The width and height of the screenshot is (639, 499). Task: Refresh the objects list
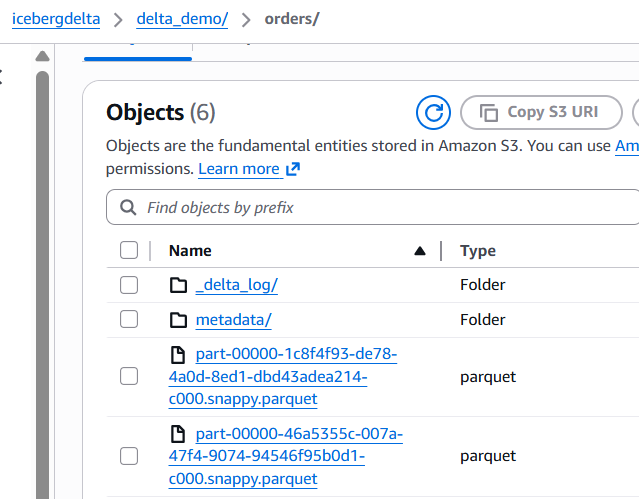(x=433, y=112)
